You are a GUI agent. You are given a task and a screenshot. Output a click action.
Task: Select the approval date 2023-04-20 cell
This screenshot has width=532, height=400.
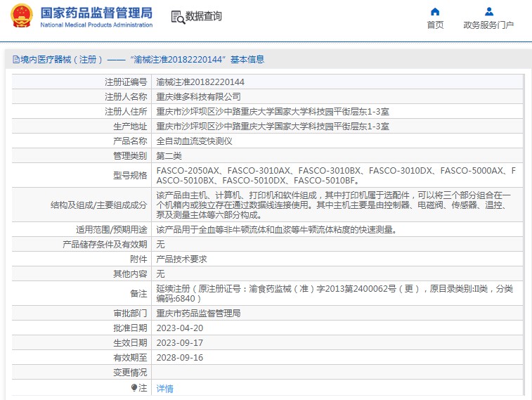pos(179,328)
